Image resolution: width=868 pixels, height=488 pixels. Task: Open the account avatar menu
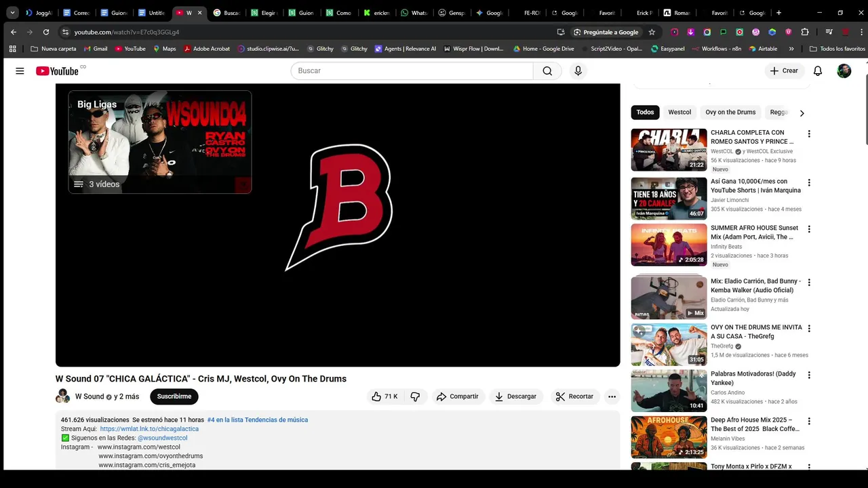pyautogui.click(x=844, y=71)
